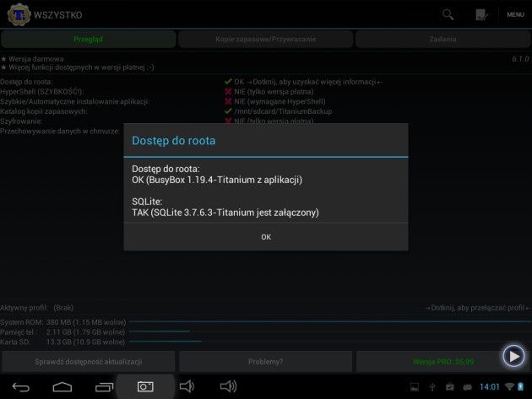
Task: Tap the Problemy? button
Action: [x=265, y=362]
